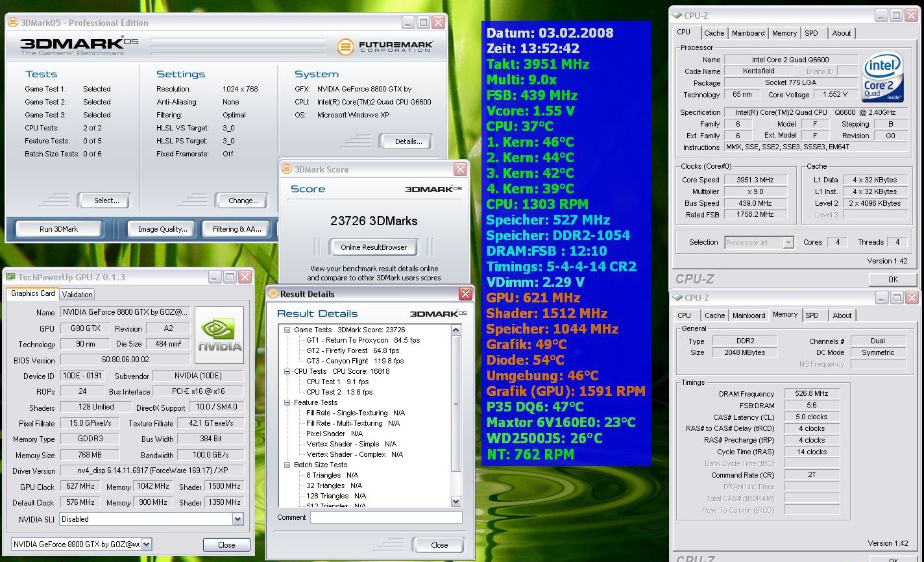
Task: Collapse the Batch Size Tests node
Action: pos(287,465)
